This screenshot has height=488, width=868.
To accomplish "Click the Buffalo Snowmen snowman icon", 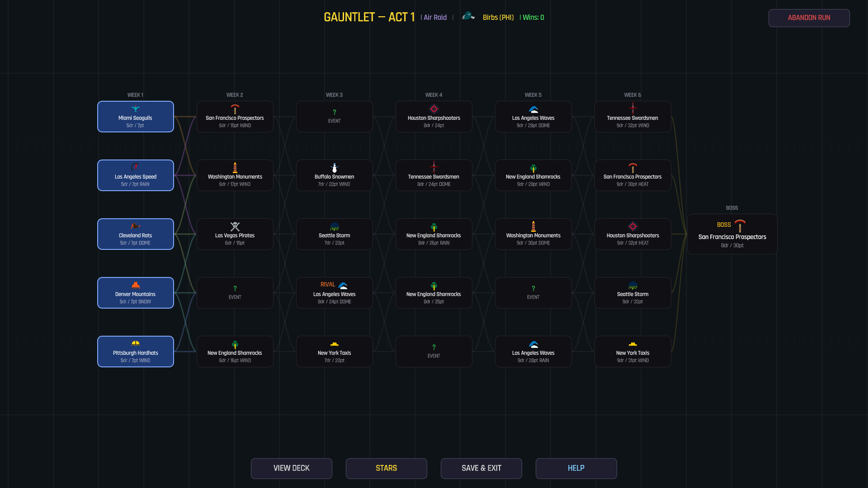I will pos(334,168).
